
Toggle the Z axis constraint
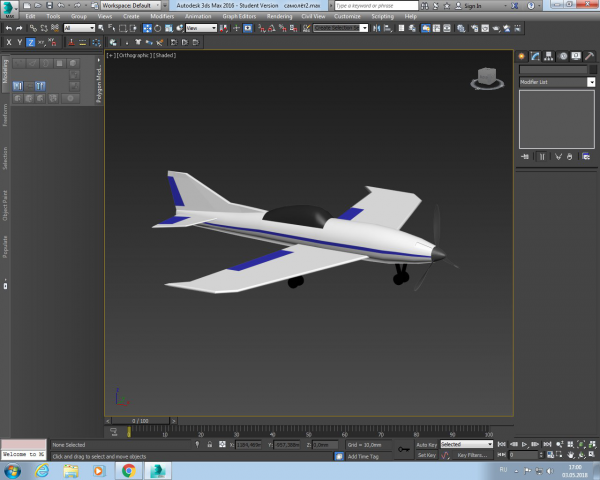pos(31,42)
